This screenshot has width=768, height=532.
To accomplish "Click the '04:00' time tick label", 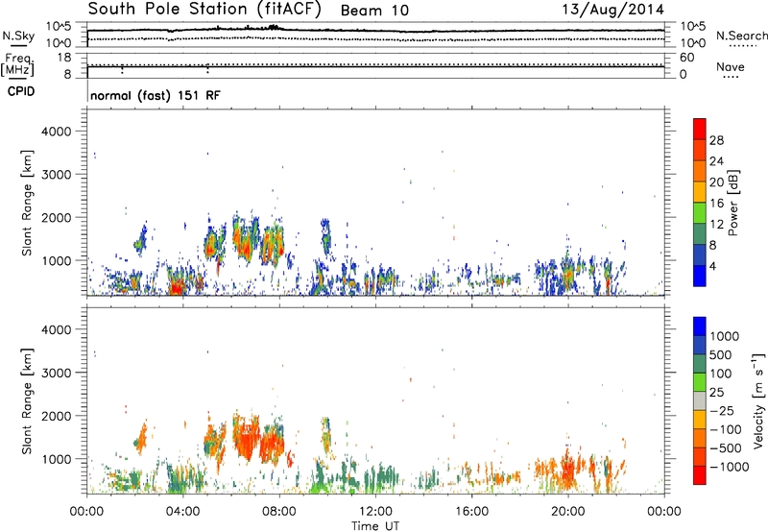I will tap(182, 512).
